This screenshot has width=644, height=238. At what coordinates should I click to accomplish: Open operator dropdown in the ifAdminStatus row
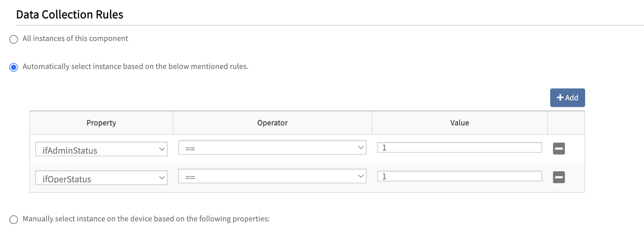(x=272, y=147)
